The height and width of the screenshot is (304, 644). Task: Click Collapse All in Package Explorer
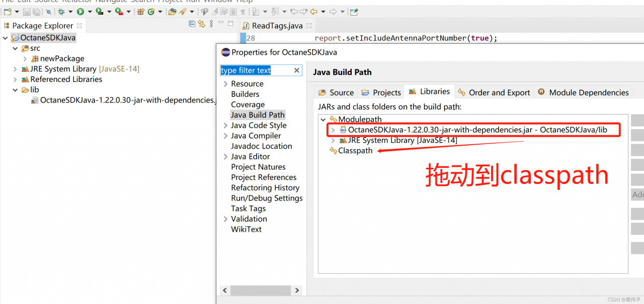click(x=192, y=24)
